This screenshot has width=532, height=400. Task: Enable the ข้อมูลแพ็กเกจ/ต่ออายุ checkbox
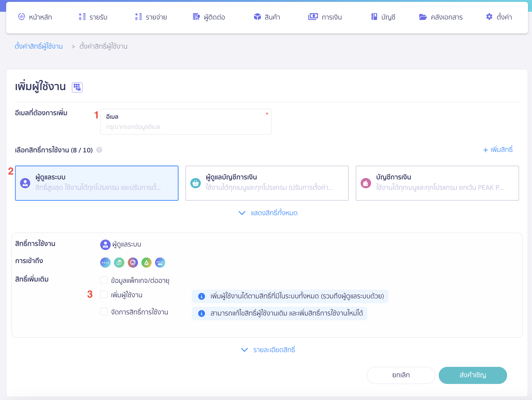(104, 280)
